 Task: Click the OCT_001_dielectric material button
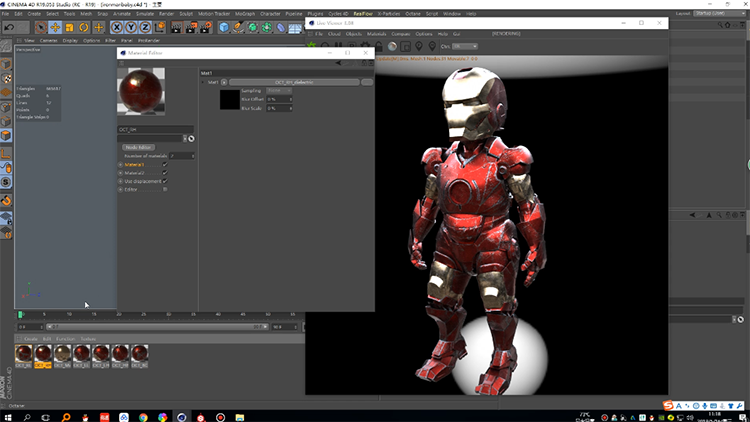(293, 82)
